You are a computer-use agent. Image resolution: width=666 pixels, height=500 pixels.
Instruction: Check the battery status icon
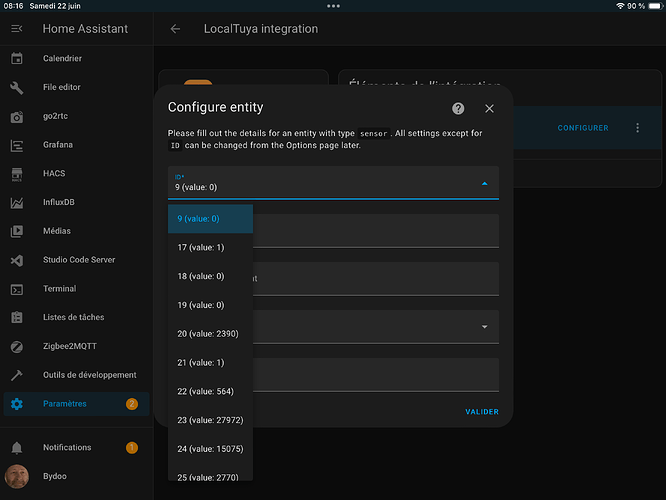(656, 6)
